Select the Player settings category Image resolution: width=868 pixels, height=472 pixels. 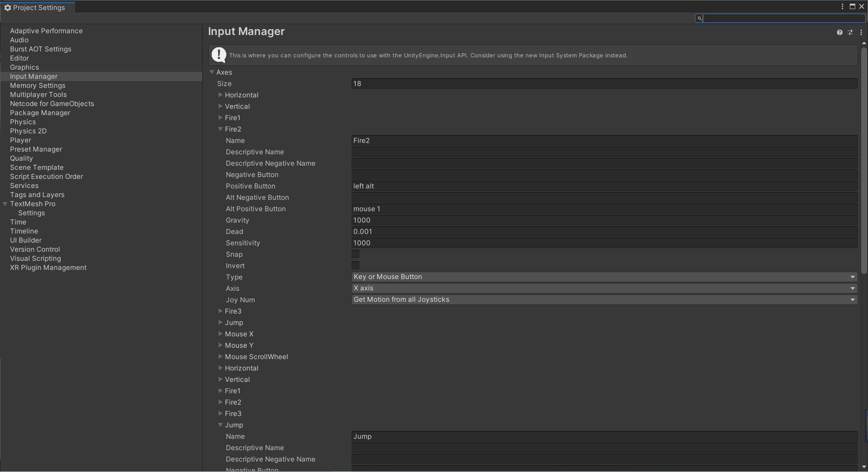coord(20,140)
